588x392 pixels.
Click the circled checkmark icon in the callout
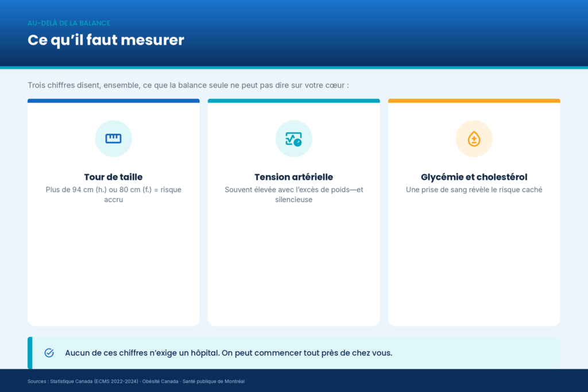pyautogui.click(x=49, y=352)
